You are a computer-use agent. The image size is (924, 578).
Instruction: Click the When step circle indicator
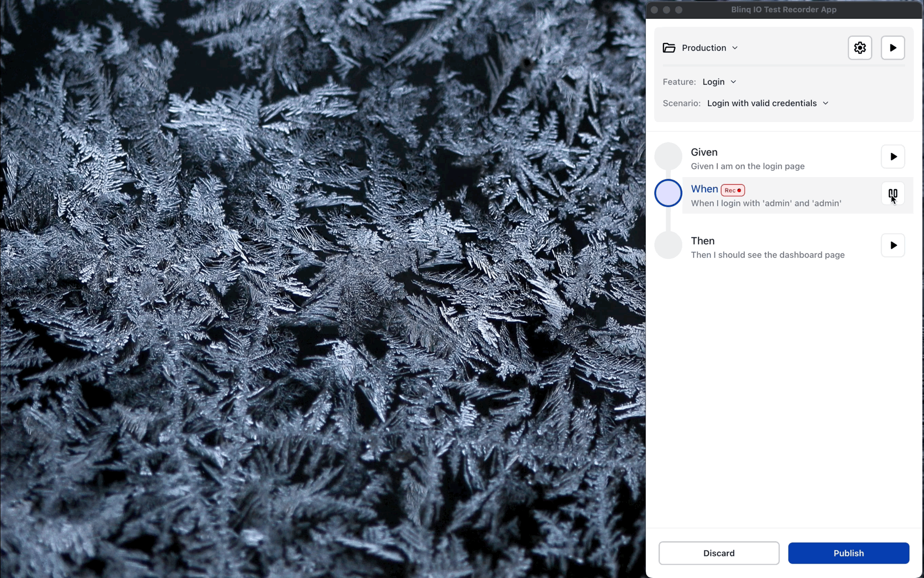click(668, 193)
